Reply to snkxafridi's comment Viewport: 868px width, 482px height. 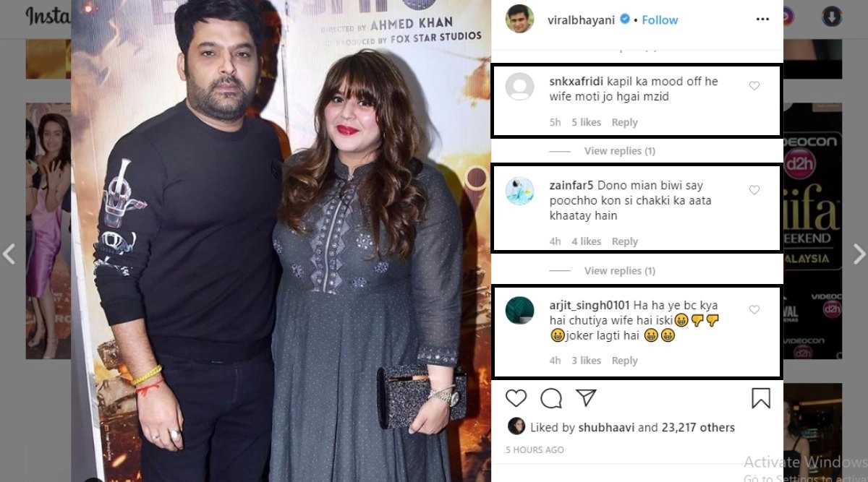pos(624,122)
